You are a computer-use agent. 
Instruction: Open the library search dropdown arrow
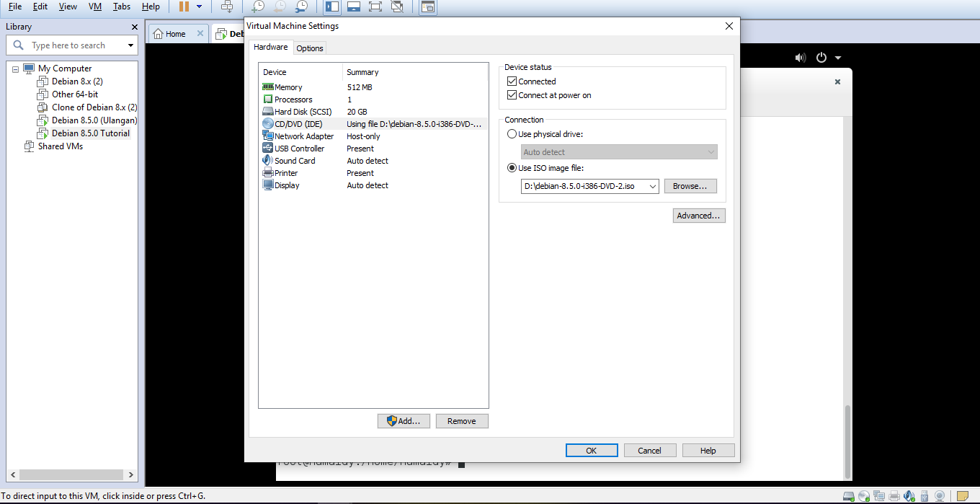pyautogui.click(x=130, y=45)
